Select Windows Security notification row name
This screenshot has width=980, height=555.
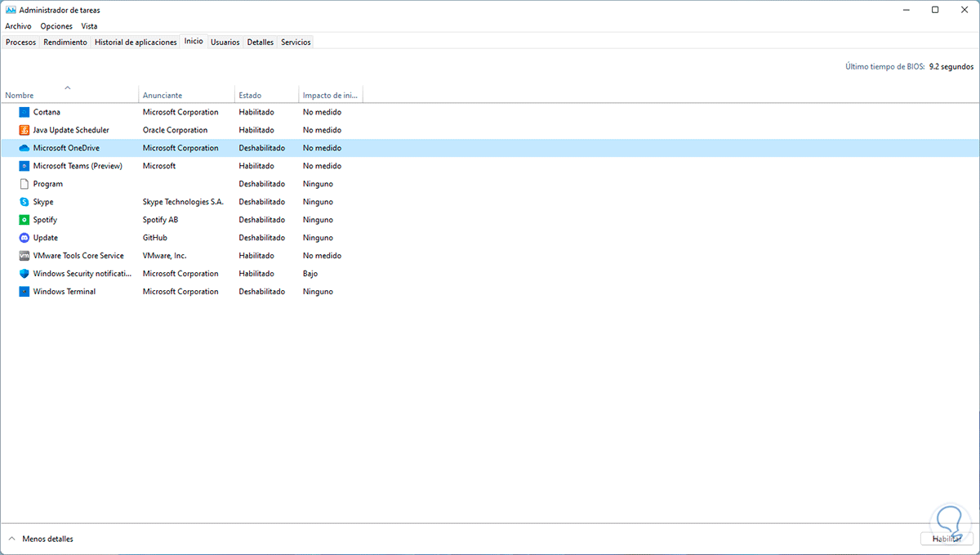click(x=82, y=274)
